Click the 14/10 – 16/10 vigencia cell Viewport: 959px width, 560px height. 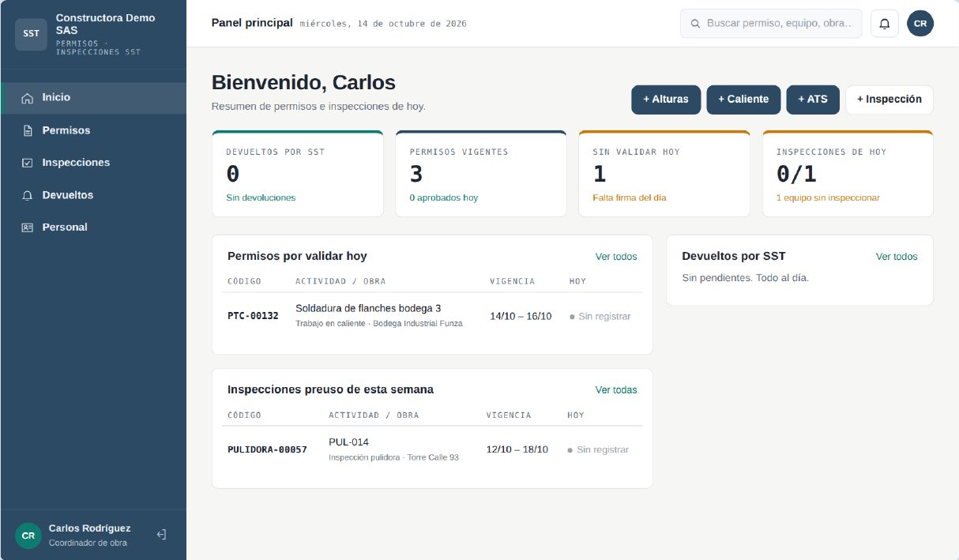[x=521, y=317]
